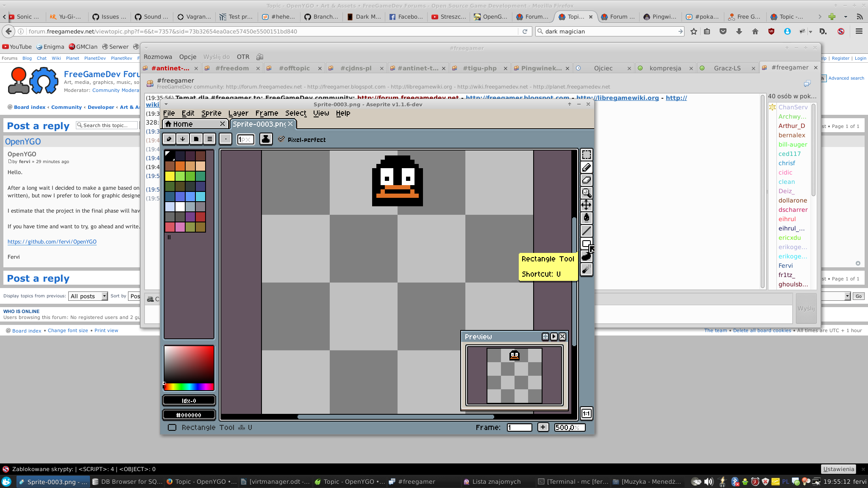Image resolution: width=868 pixels, height=488 pixels.
Task: Toggle the brush shape button
Action: coord(225,139)
